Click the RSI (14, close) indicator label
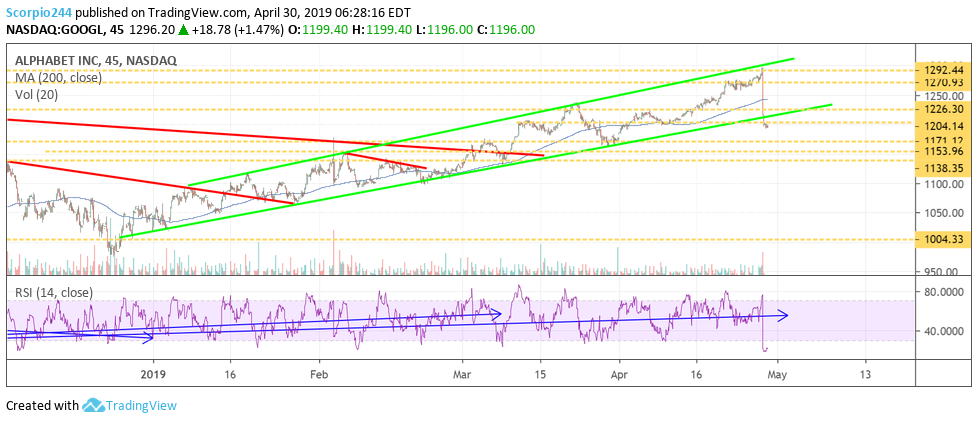This screenshot has height=423, width=978. tap(55, 292)
